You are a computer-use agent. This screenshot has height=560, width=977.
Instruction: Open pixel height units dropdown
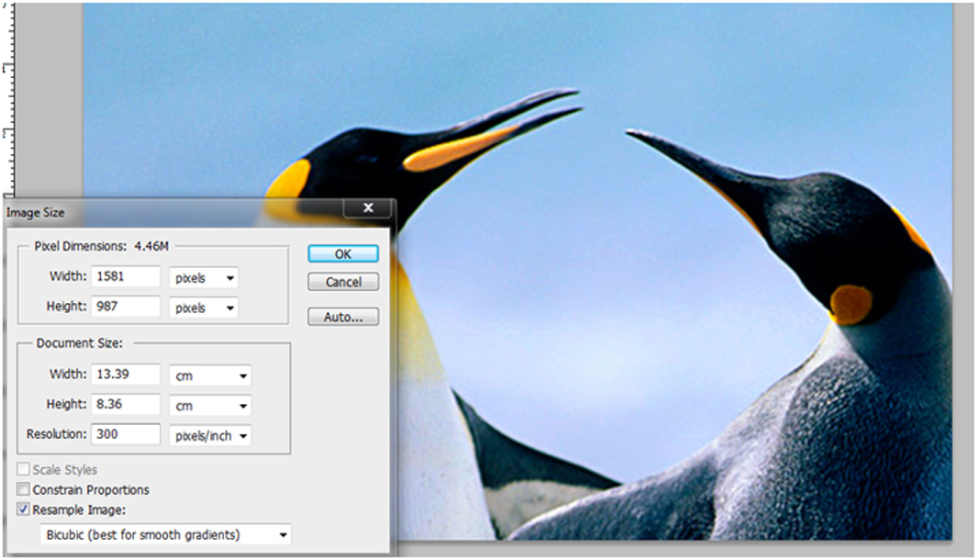(204, 308)
